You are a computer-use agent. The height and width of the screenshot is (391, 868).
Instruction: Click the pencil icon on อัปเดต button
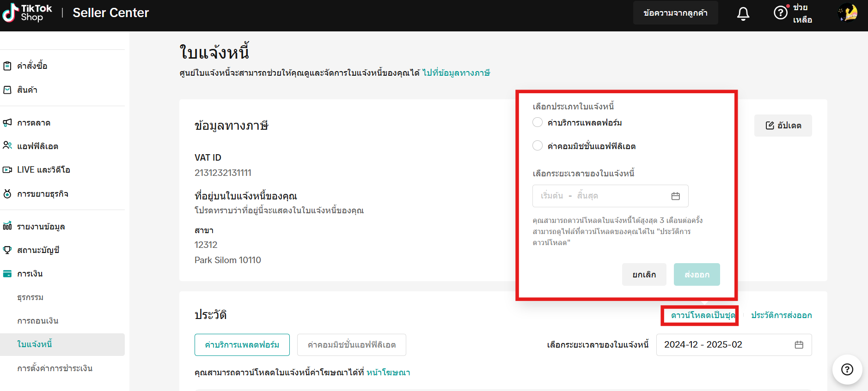click(x=770, y=126)
